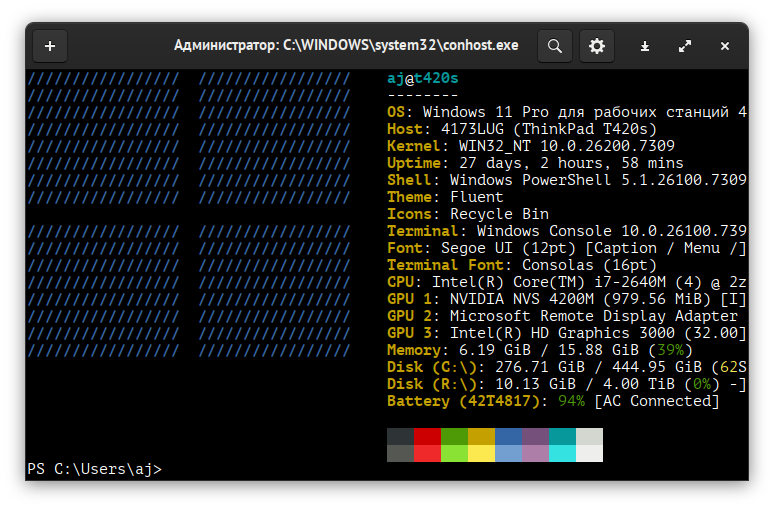Click the dark yellow color block
The height and width of the screenshot is (509, 774).
click(481, 436)
